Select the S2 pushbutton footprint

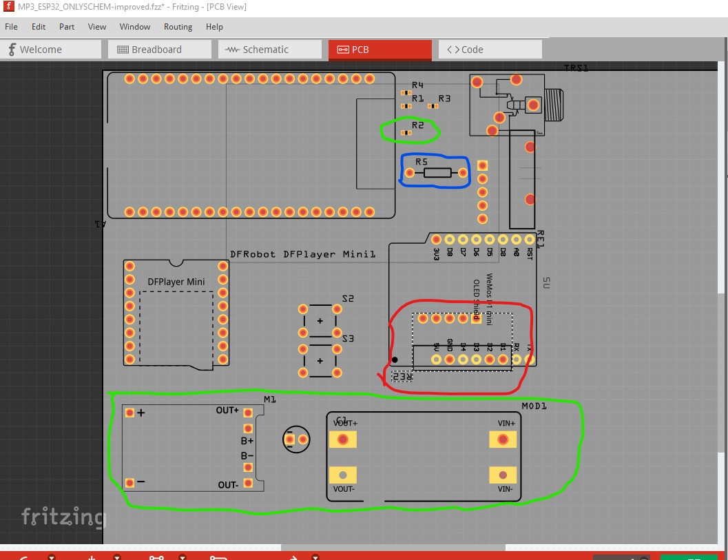point(320,321)
